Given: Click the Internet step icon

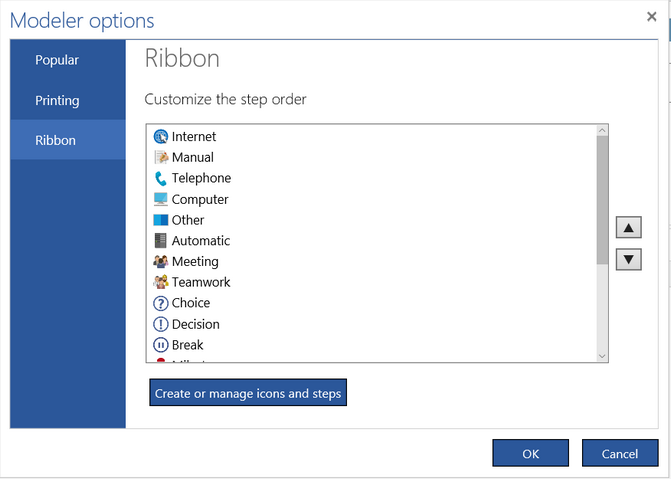Looking at the screenshot, I should click(x=161, y=136).
